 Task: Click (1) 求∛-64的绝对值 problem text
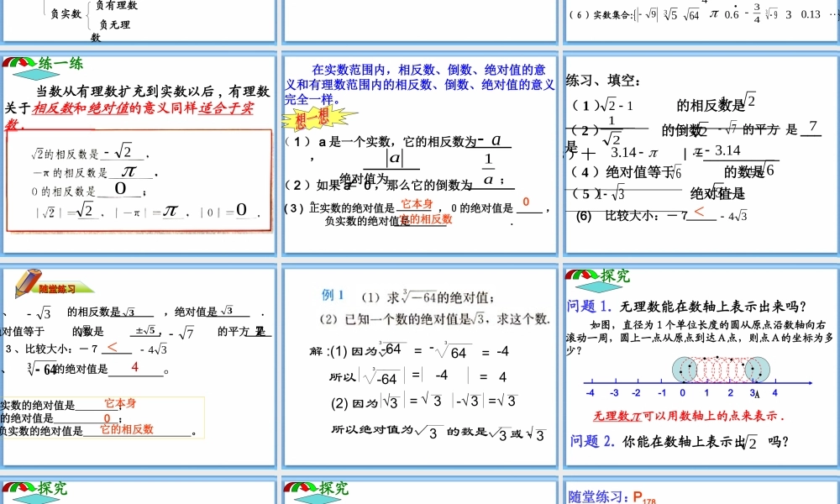point(428,297)
